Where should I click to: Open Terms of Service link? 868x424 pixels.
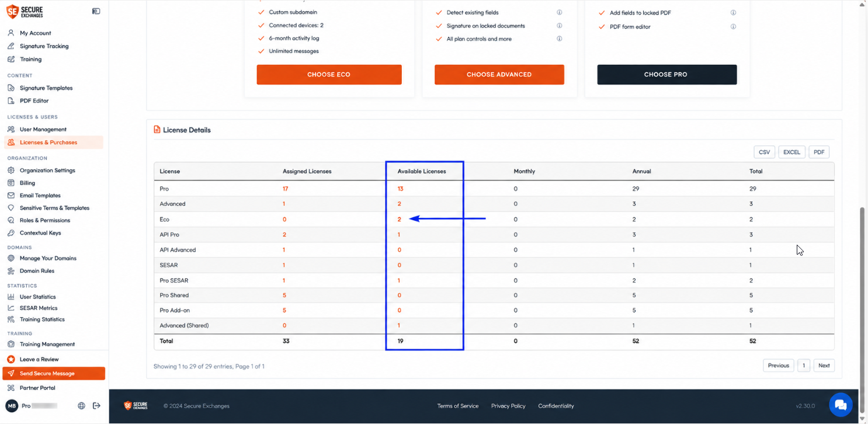(458, 406)
